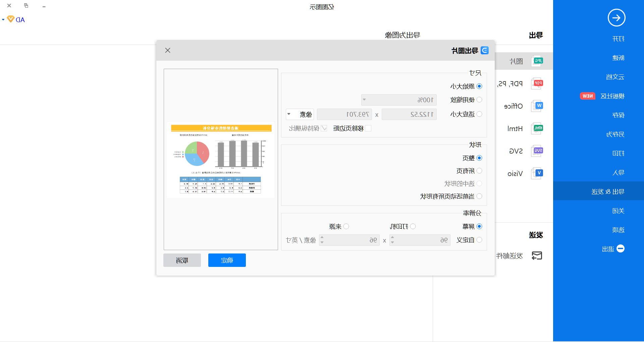The image size is (644, 342).
Task: Click the width field 1122.52
Action: 409,114
